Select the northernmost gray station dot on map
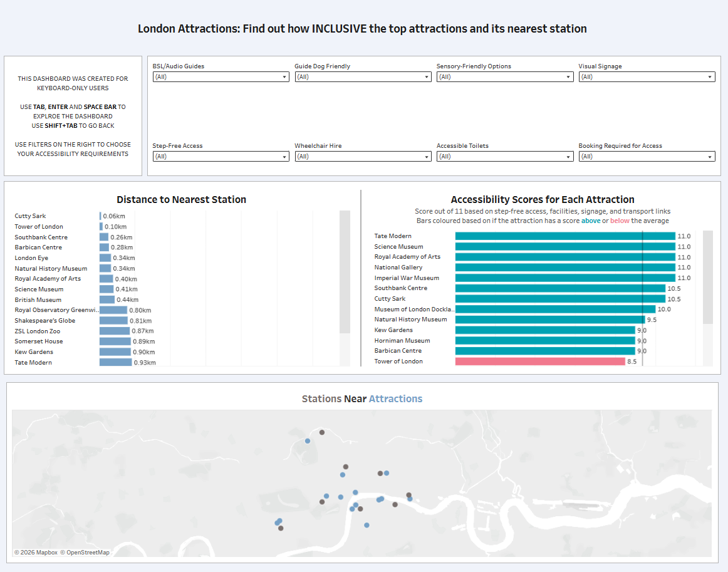This screenshot has height=572, width=728. click(x=322, y=432)
